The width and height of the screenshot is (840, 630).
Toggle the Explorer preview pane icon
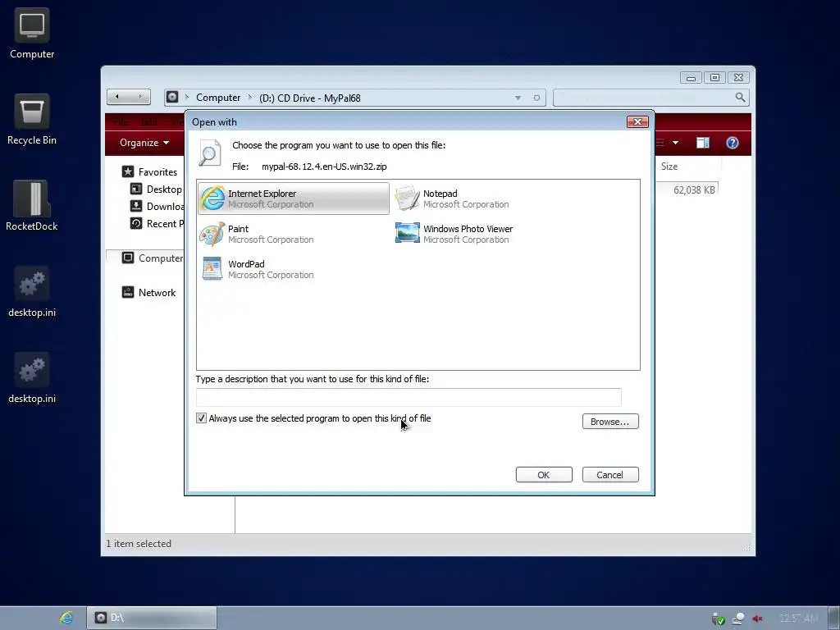click(x=703, y=143)
